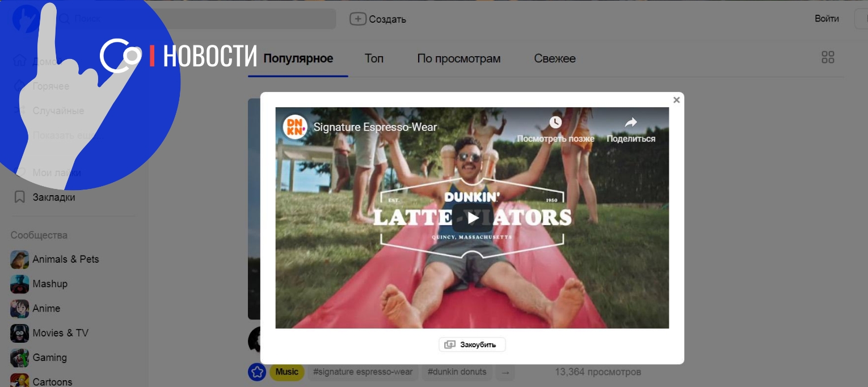Click the Watch later clock icon
The image size is (868, 387).
(x=555, y=122)
